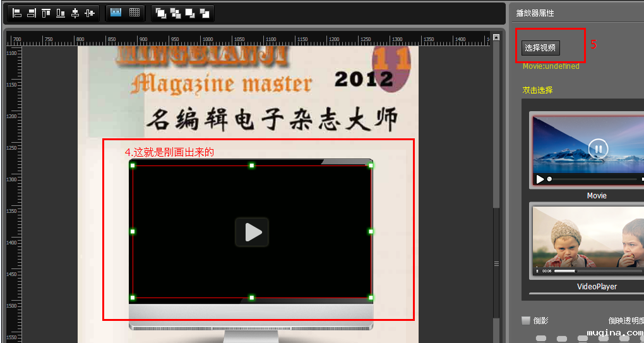
Task: Click the top-left green resize handle
Action: (x=133, y=165)
